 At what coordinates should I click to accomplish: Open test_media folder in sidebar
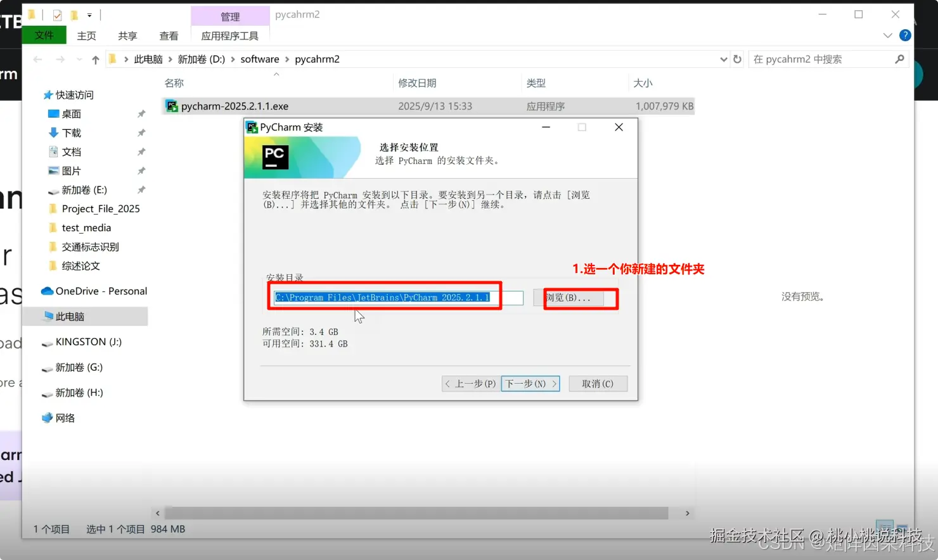coord(86,228)
